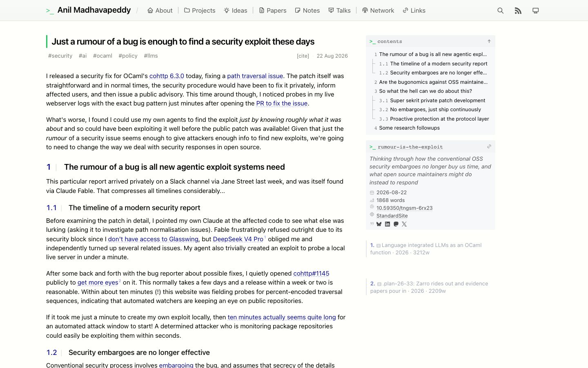This screenshot has height=368, width=588.
Task: Click the quote icon before share buttons
Action: pos(372,224)
